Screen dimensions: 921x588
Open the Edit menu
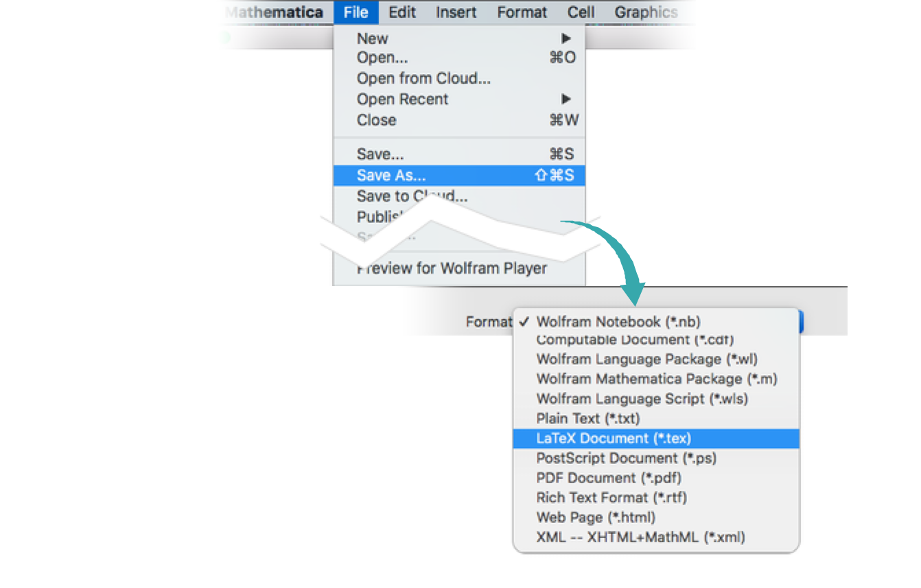click(402, 12)
